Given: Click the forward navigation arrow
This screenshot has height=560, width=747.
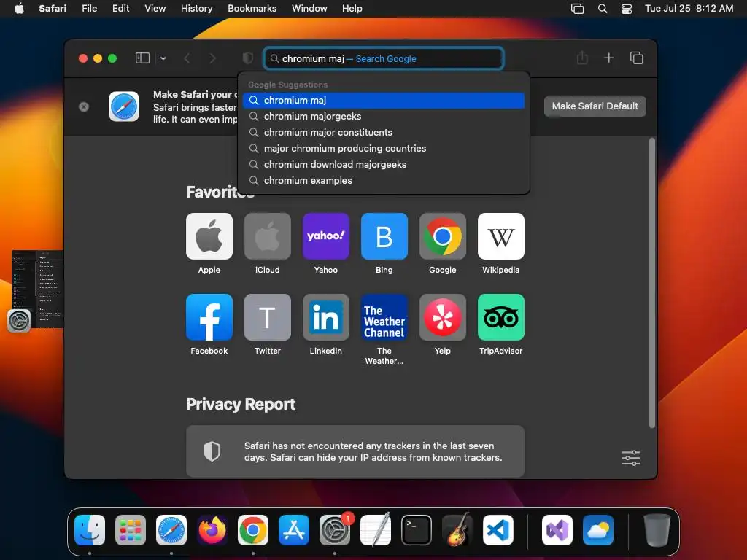Looking at the screenshot, I should click(x=212, y=58).
